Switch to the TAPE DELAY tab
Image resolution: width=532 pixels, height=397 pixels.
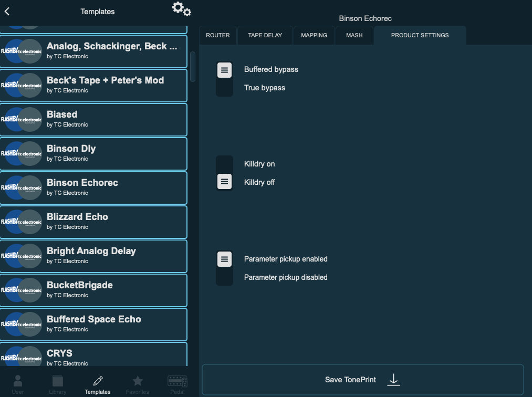pyautogui.click(x=265, y=35)
